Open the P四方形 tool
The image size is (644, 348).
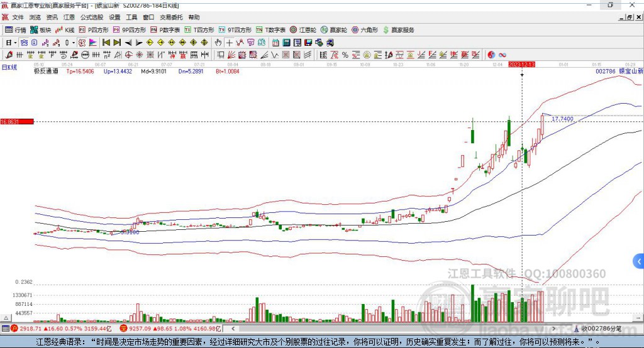94,30
